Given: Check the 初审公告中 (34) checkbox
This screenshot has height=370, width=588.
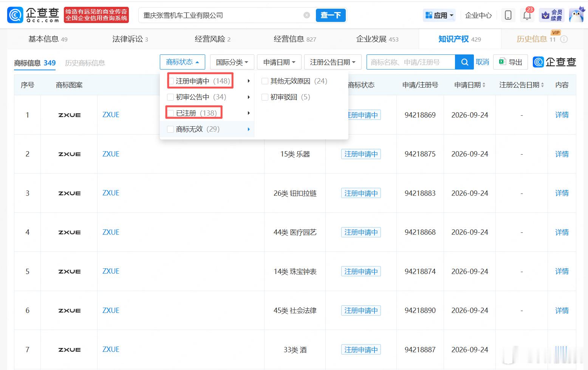Looking at the screenshot, I should (170, 97).
